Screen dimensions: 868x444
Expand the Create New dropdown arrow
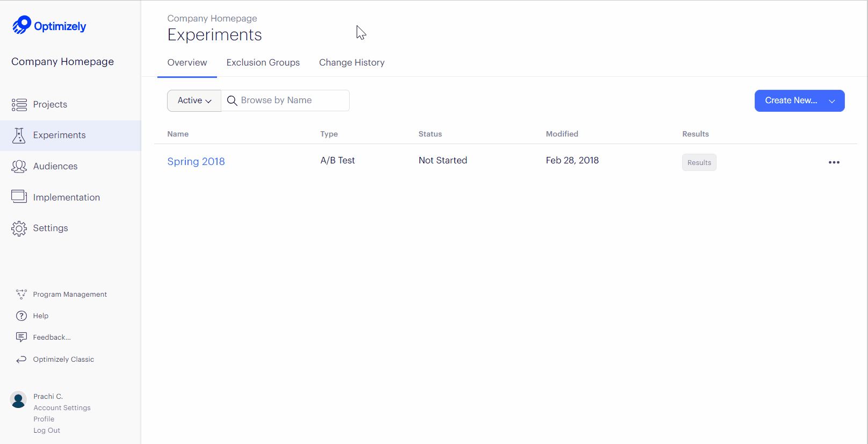click(x=832, y=101)
